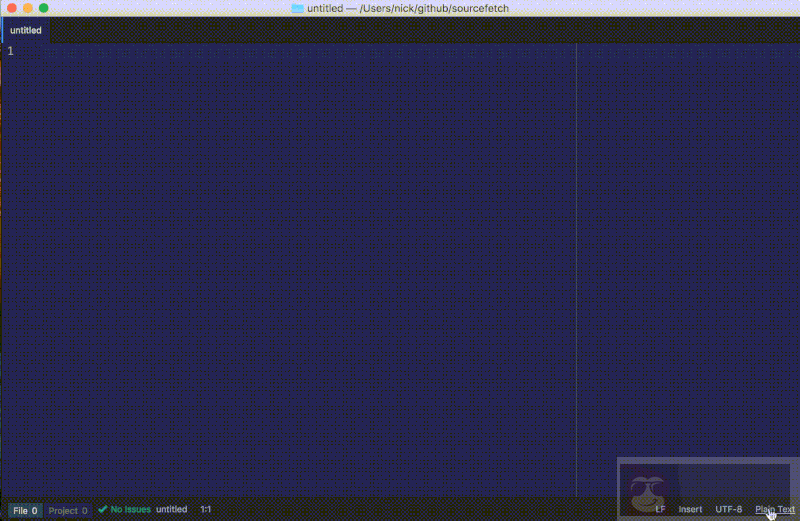The height and width of the screenshot is (521, 800).
Task: Open the UTF-8 encoding selector
Action: 728,509
